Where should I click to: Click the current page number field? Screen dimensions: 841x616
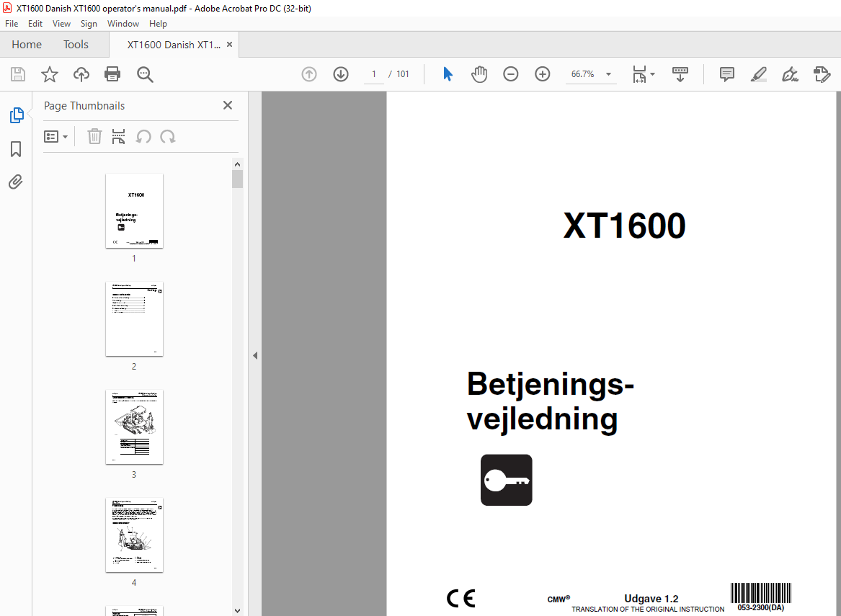click(x=374, y=74)
